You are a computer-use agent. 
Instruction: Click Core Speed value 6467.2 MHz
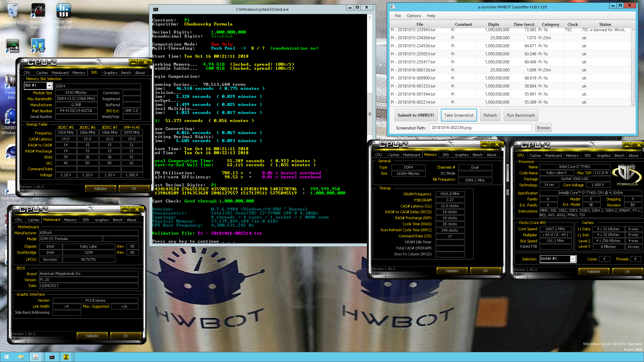[x=555, y=229]
